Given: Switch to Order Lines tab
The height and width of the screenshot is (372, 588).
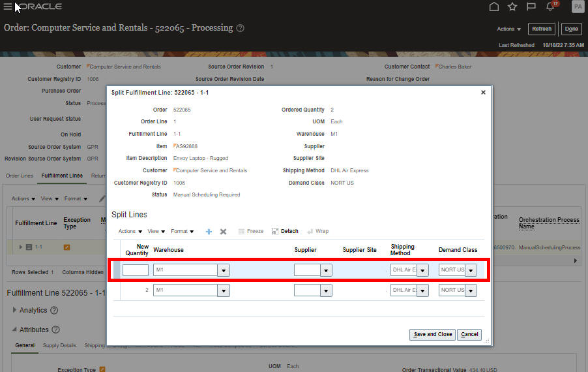Looking at the screenshot, I should (20, 176).
